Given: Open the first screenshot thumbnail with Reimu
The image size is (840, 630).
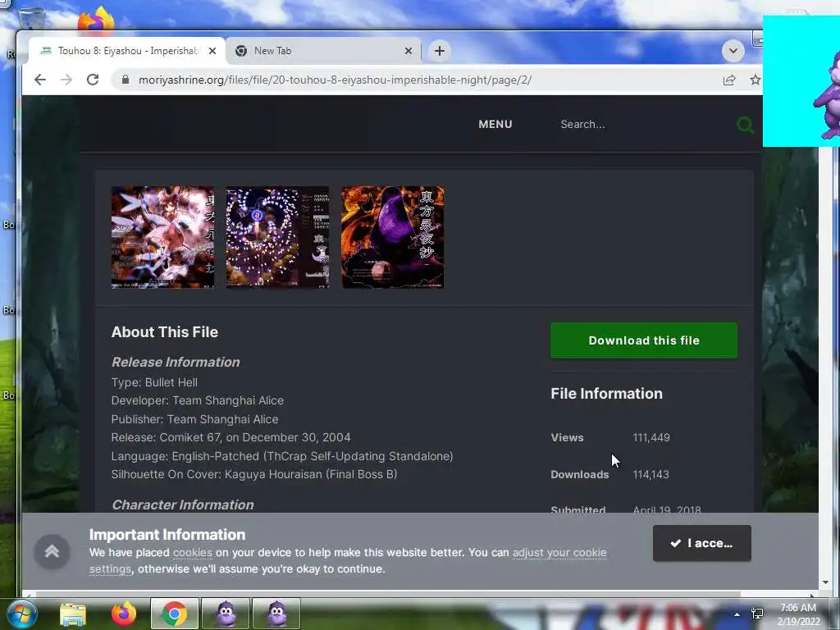Looking at the screenshot, I should coord(163,237).
